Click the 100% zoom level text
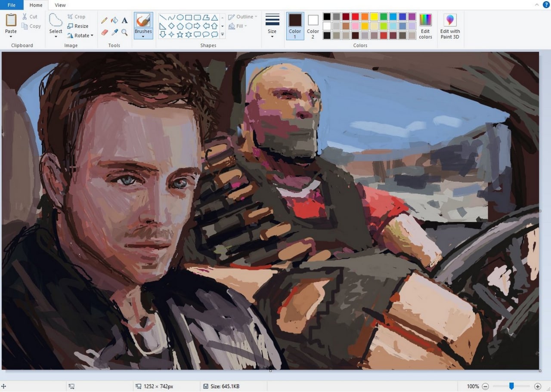Viewport: 551px width, 392px height. click(473, 386)
